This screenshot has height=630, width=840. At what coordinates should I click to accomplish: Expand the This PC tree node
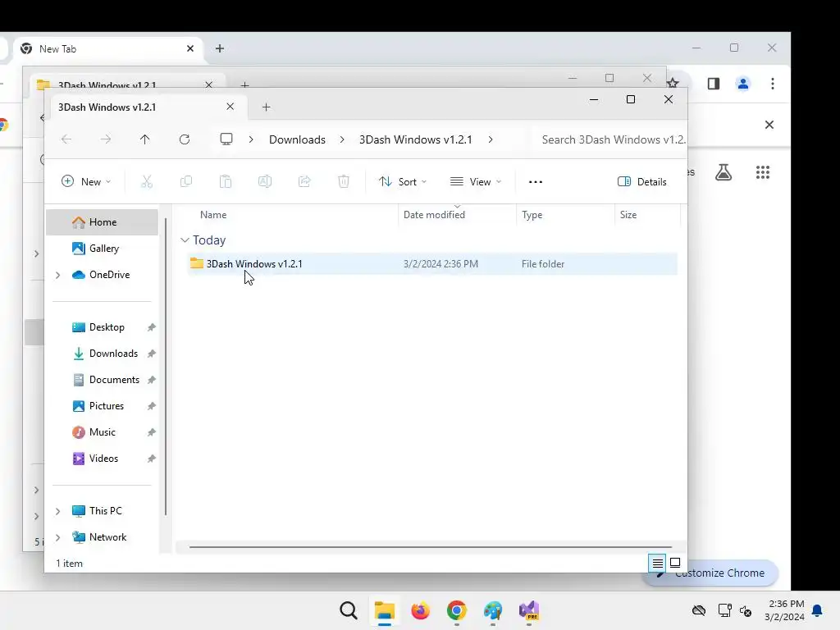[x=58, y=511]
